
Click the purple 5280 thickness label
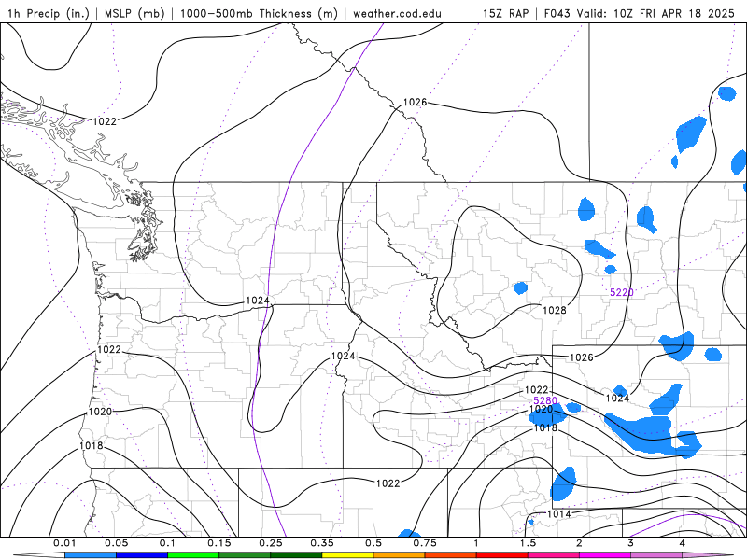545,400
